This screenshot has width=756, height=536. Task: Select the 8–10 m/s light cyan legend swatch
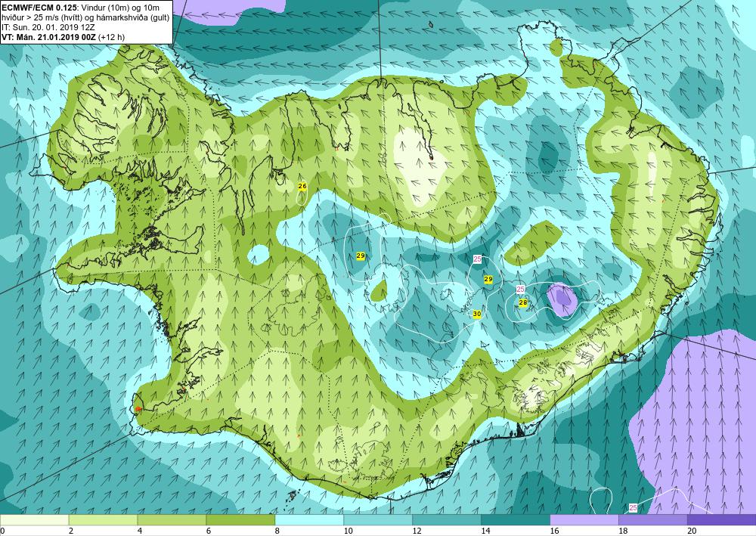309,520
